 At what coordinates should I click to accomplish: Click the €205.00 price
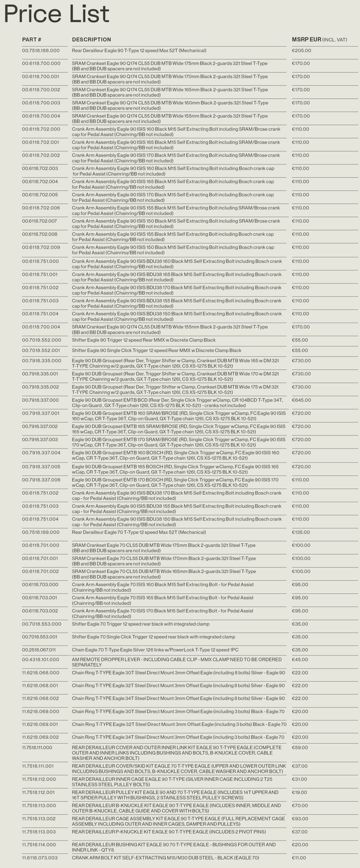click(301, 51)
